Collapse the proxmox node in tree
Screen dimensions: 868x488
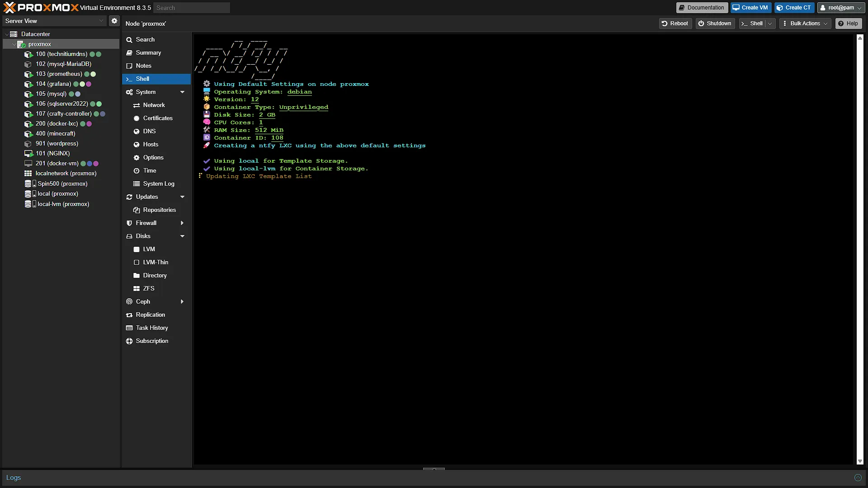click(14, 44)
